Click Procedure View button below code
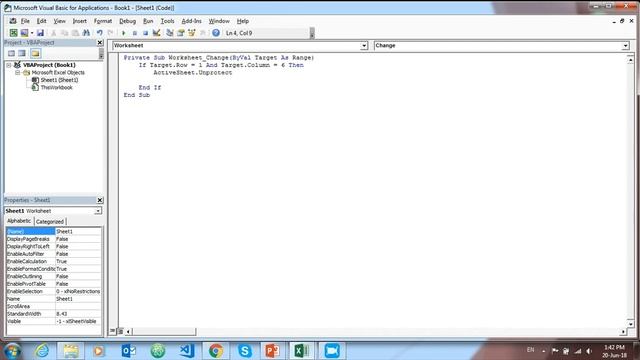The width and height of the screenshot is (640, 360). (113, 331)
